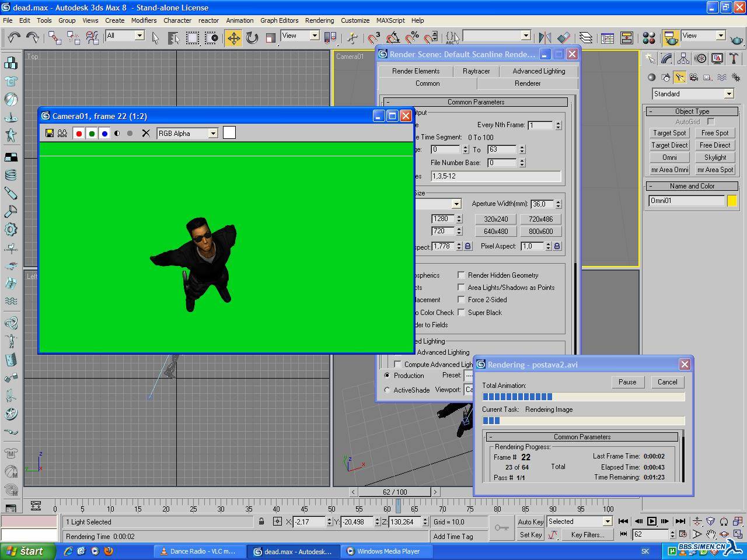Check the Force 2-Sided option
The image size is (747, 560).
(461, 299)
